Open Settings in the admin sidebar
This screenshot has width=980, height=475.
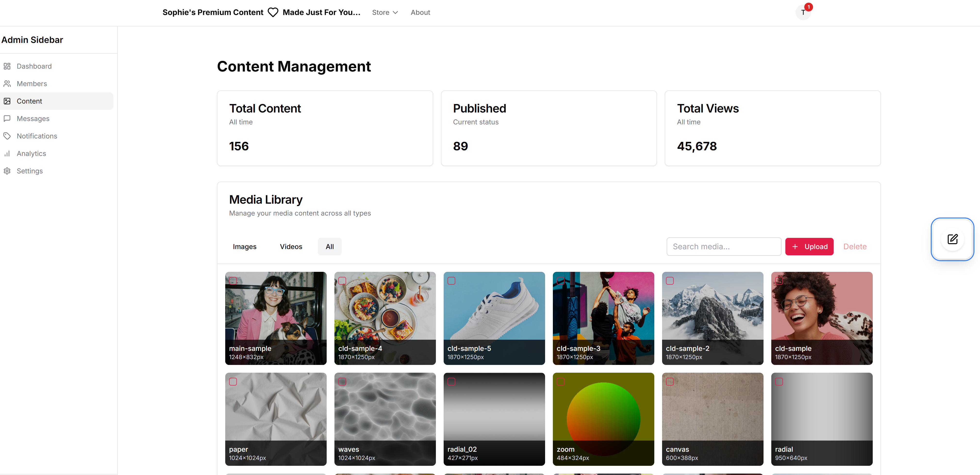point(56,171)
